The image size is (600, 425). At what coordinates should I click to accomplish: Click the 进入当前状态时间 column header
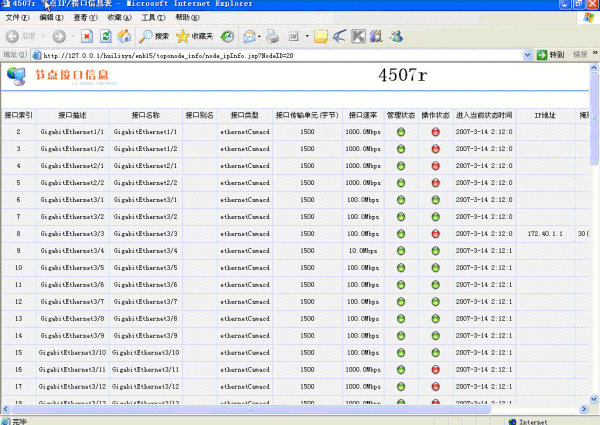click(x=484, y=115)
